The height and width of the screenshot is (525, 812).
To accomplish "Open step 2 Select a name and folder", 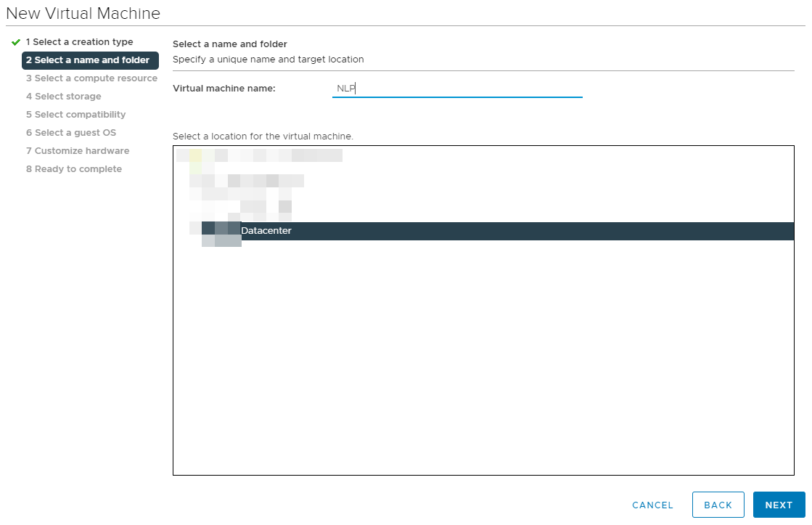I will pyautogui.click(x=88, y=60).
